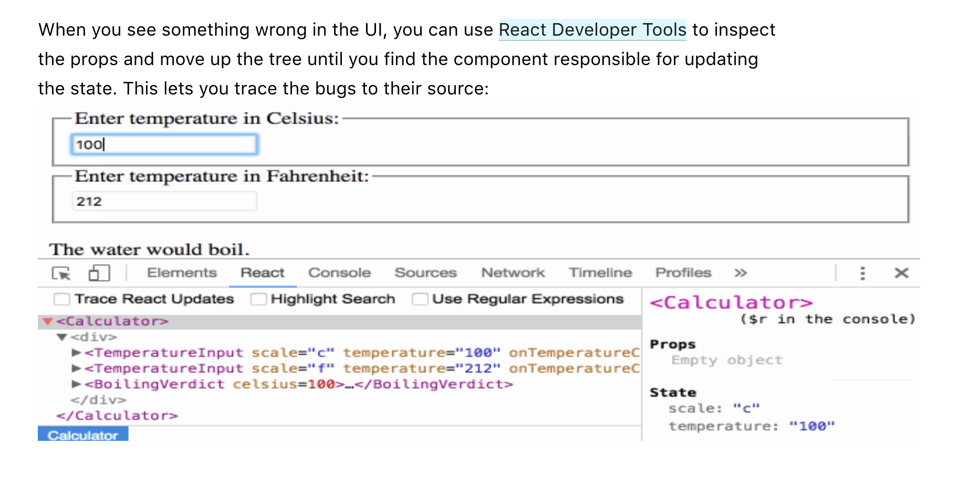Expand the TemperatureInput node with scale "c"

click(x=75, y=352)
